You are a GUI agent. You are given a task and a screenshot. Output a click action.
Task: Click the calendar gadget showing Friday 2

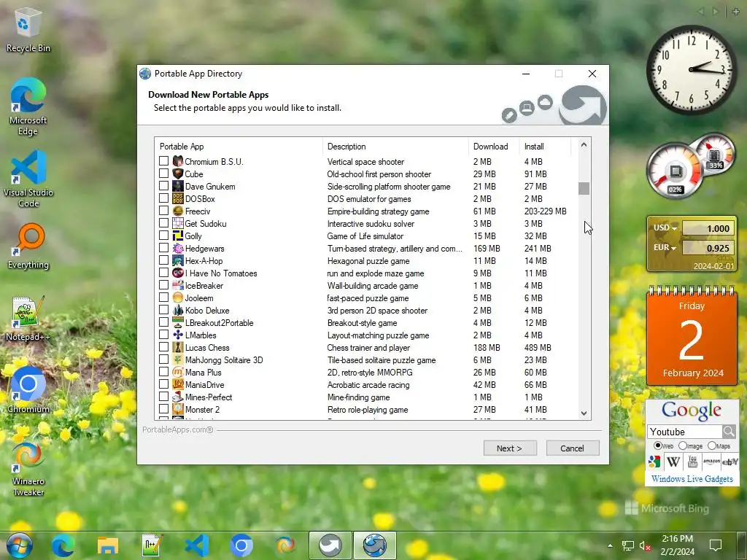(692, 335)
